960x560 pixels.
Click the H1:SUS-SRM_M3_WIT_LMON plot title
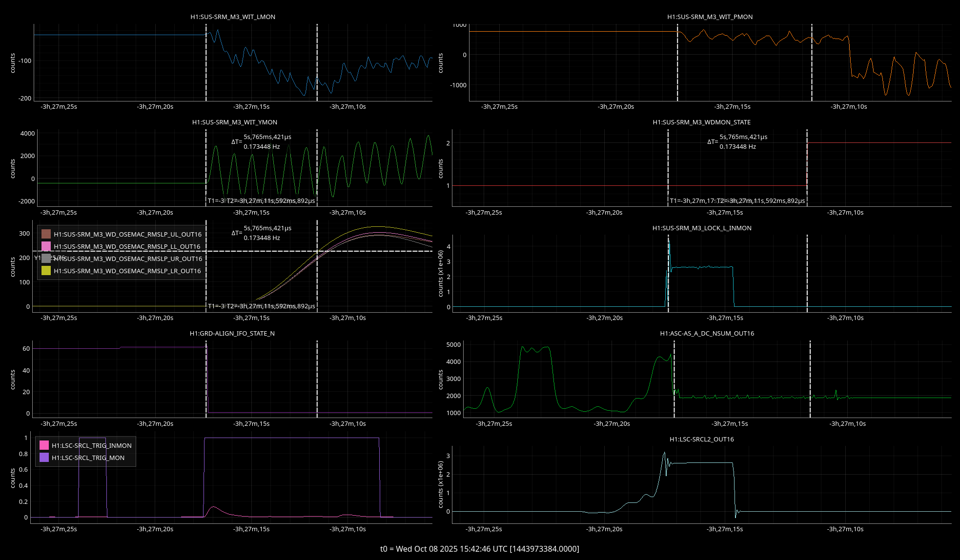233,17
